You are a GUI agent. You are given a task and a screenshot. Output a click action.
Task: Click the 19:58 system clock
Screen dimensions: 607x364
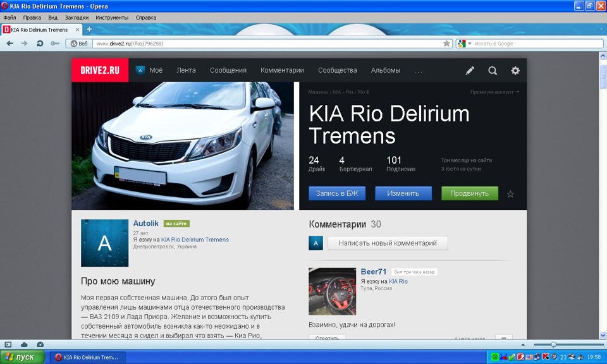pos(594,356)
